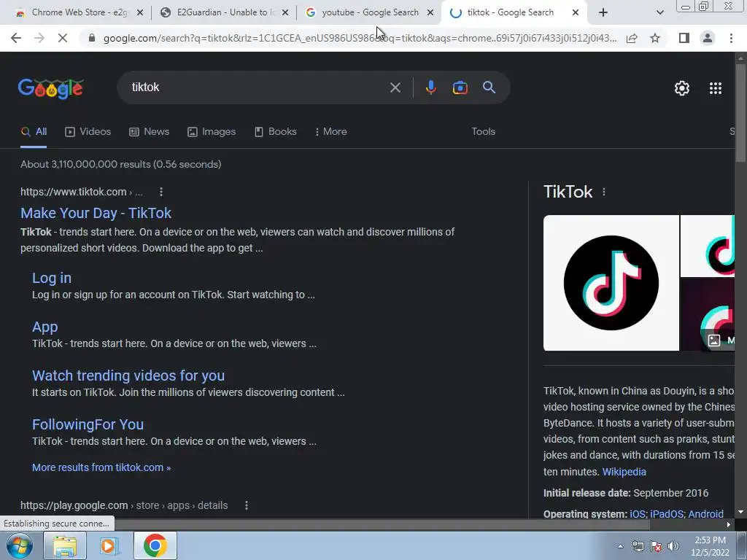
Task: Open the TikTok knowledge panel options menu
Action: pyautogui.click(x=603, y=192)
